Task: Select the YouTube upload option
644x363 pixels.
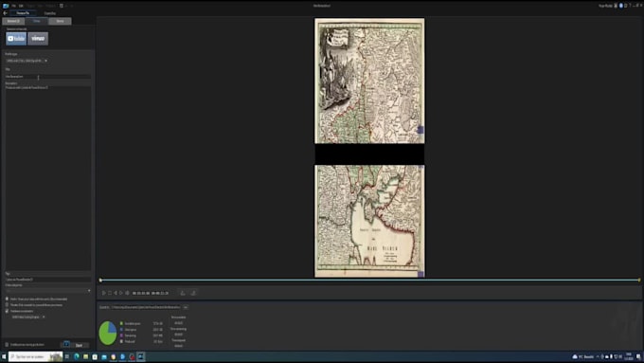Action: point(16,39)
